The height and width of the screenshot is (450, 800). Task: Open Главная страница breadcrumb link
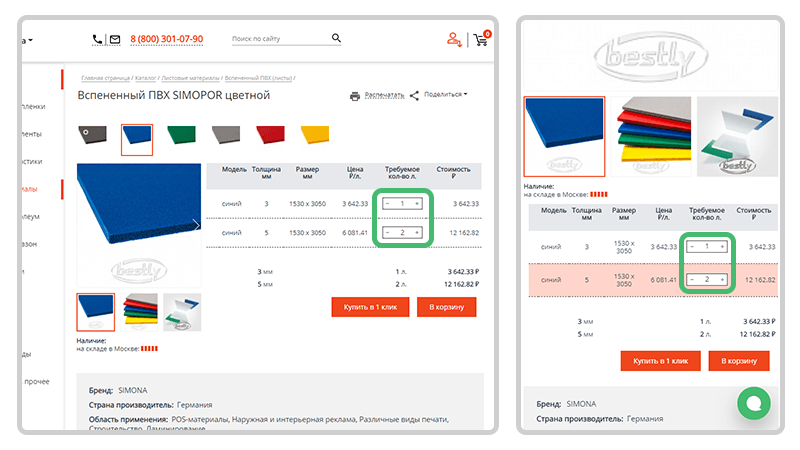(x=106, y=78)
